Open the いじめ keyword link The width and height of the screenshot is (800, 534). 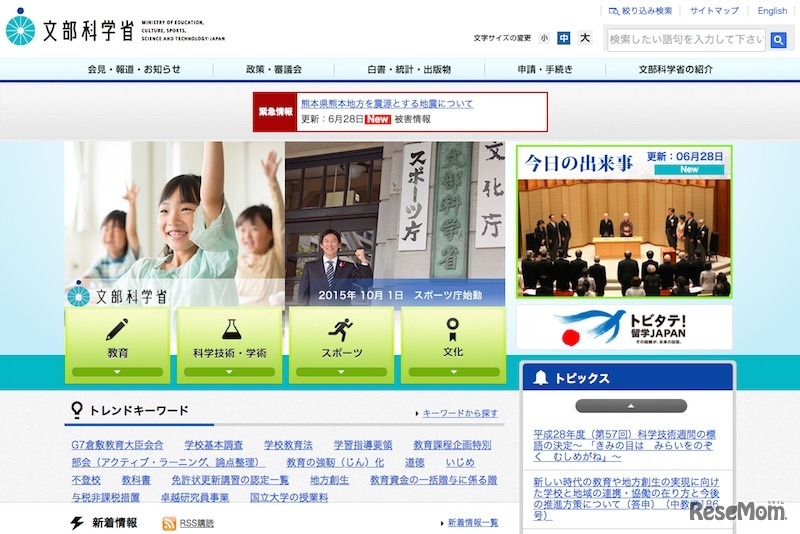tap(460, 462)
